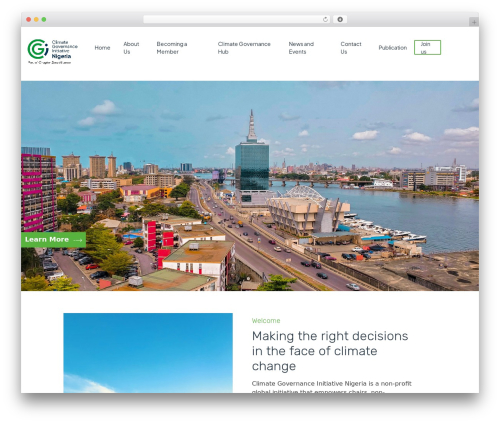500x423 pixels.
Task: Open the Home menu item
Action: coord(102,48)
